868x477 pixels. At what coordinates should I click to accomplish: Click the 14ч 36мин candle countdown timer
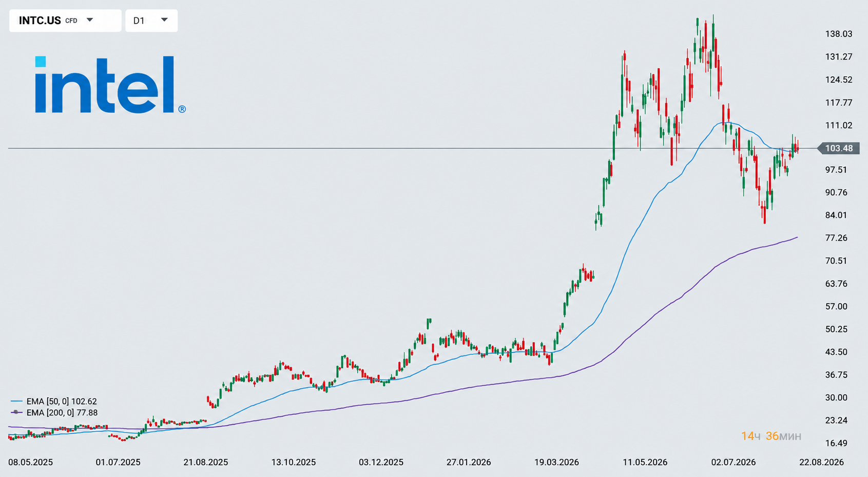[771, 436]
